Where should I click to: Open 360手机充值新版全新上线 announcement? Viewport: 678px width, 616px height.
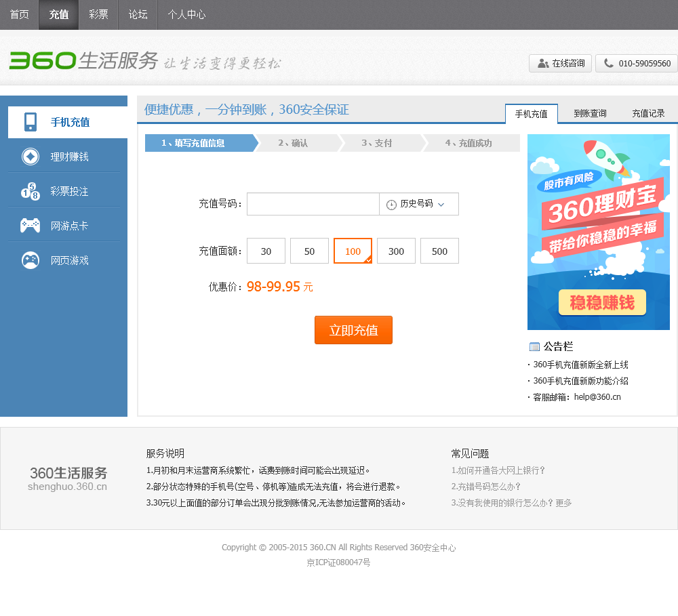click(x=580, y=365)
